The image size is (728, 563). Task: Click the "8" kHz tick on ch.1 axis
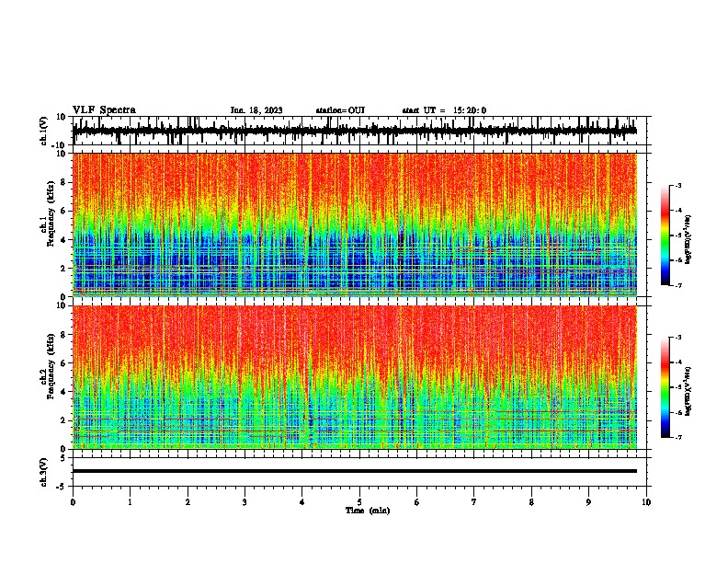coord(64,182)
